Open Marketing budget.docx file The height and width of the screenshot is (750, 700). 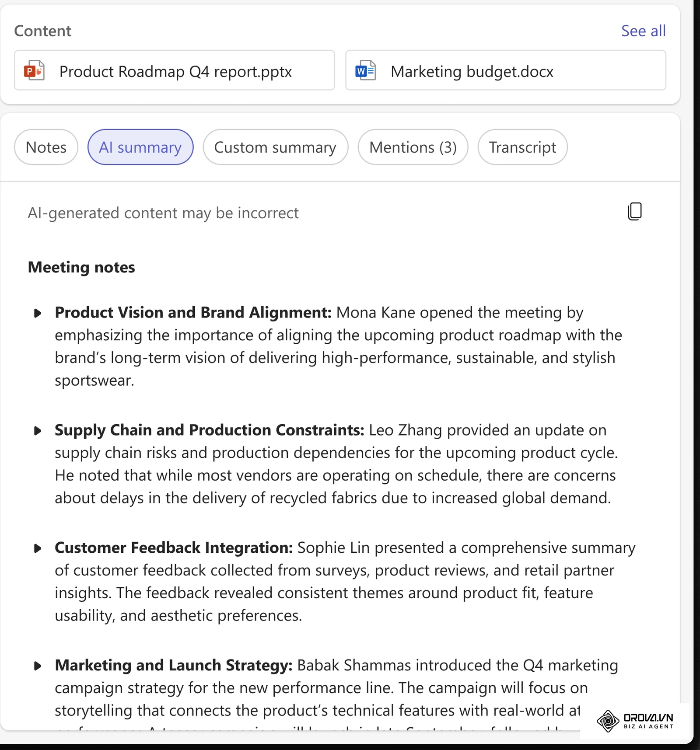tap(506, 70)
